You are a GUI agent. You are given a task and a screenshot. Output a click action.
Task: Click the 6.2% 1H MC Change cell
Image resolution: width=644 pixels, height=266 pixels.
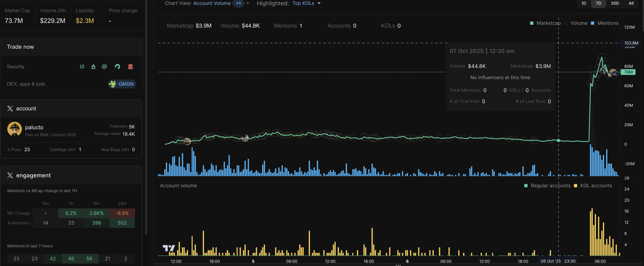tap(71, 213)
